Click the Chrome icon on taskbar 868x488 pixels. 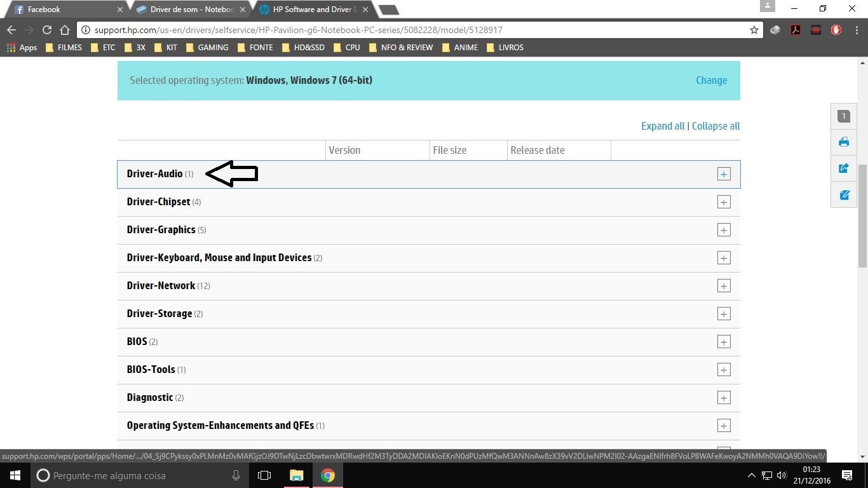[x=327, y=475]
